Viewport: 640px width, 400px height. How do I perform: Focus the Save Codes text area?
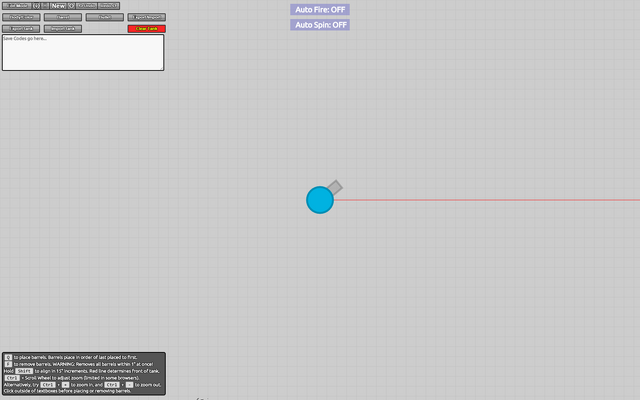click(83, 53)
